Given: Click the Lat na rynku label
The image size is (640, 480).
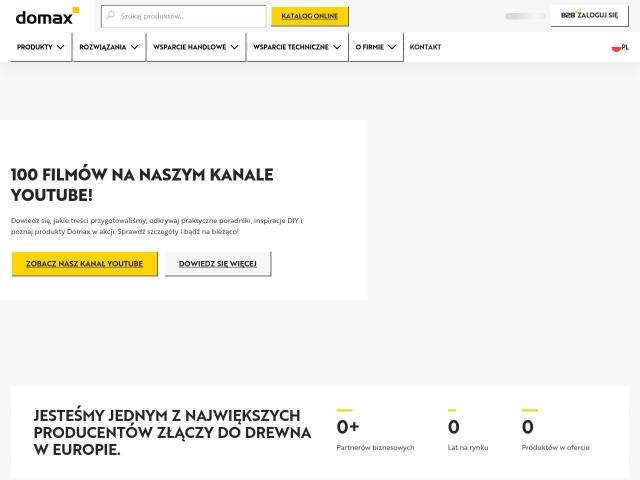Looking at the screenshot, I should (468, 447).
